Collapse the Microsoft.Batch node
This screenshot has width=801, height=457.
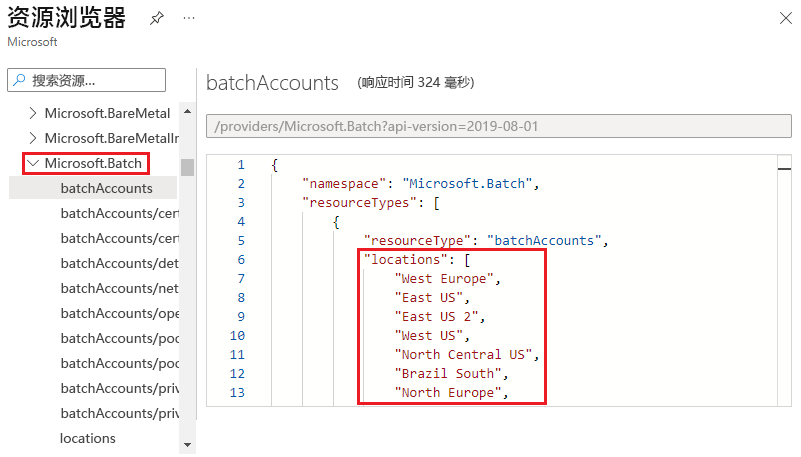coord(33,163)
